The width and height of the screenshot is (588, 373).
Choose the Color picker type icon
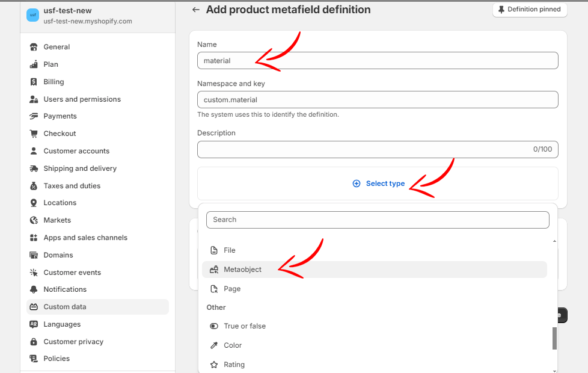pyautogui.click(x=214, y=345)
